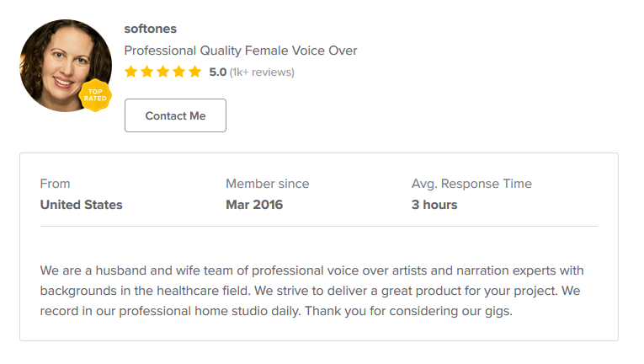644x364 pixels.
Task: Click the From label
Action: pos(55,184)
